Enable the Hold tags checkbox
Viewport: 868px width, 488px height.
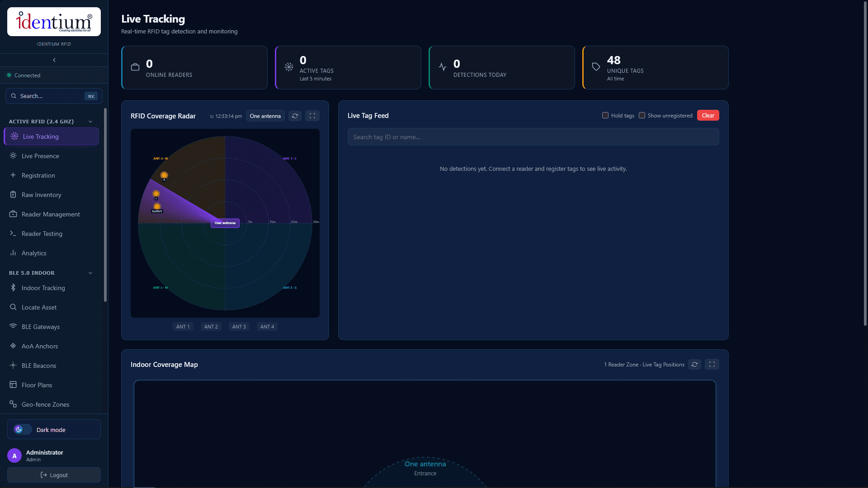pyautogui.click(x=605, y=115)
